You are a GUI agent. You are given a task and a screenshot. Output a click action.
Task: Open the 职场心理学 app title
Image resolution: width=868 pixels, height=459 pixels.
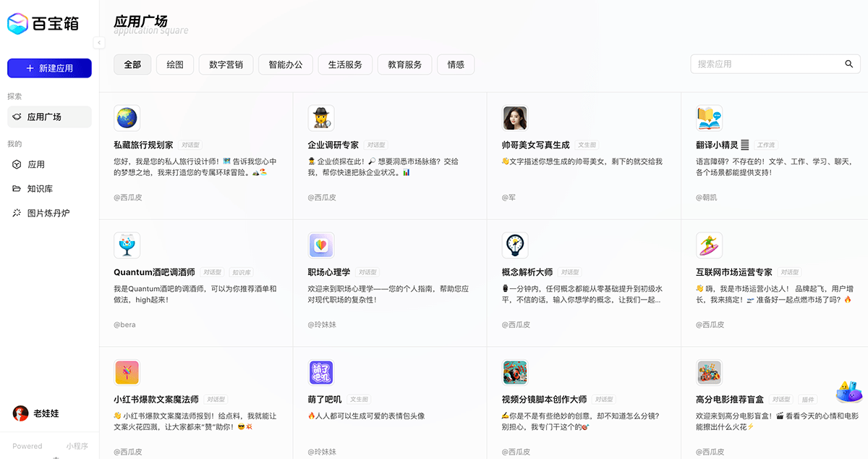coord(328,272)
